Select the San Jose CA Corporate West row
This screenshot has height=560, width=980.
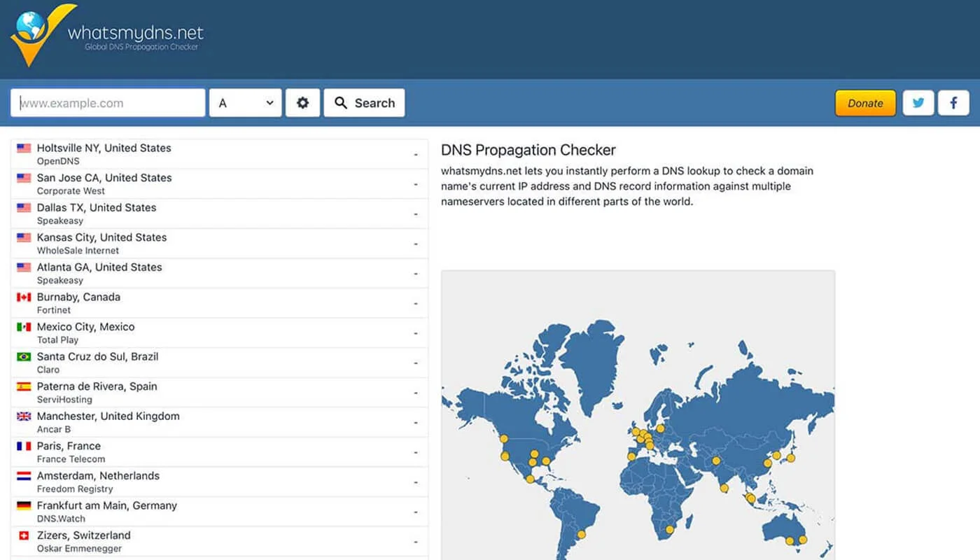click(x=219, y=184)
